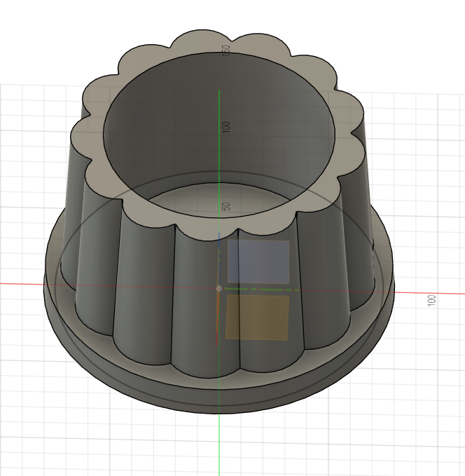Click the 50 grid label on green axis
Image resolution: width=465 pixels, height=476 pixels.
(226, 207)
